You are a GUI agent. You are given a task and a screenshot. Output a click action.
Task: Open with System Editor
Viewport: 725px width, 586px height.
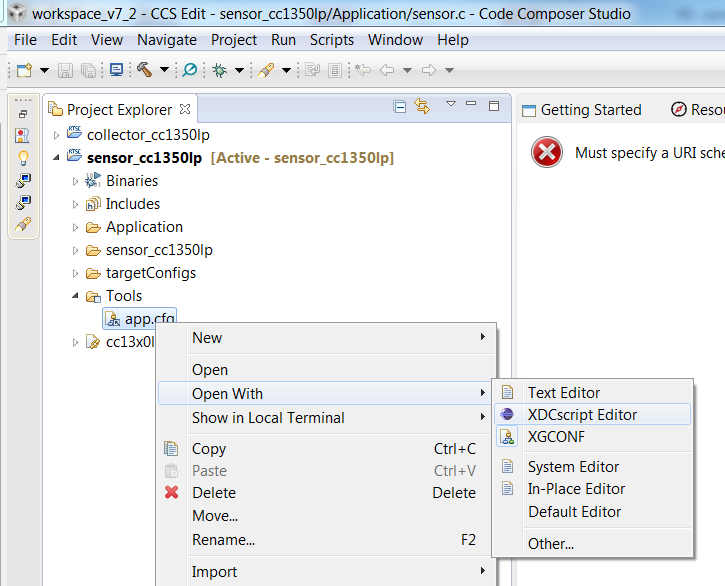click(x=593, y=467)
